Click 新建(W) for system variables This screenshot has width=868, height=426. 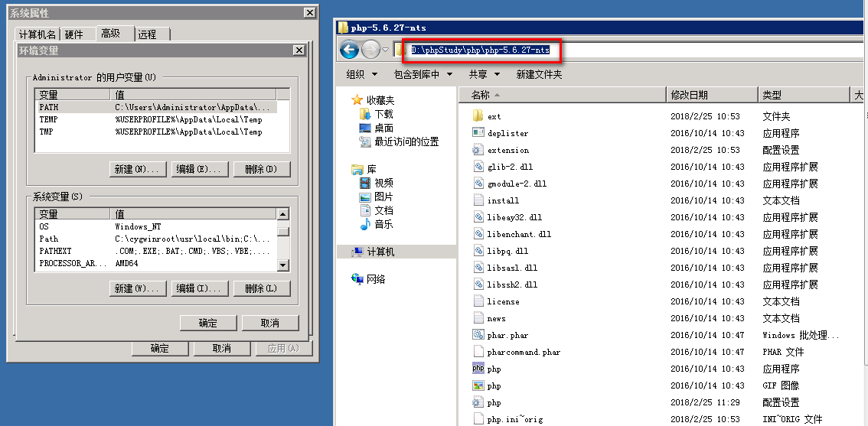click(x=137, y=288)
